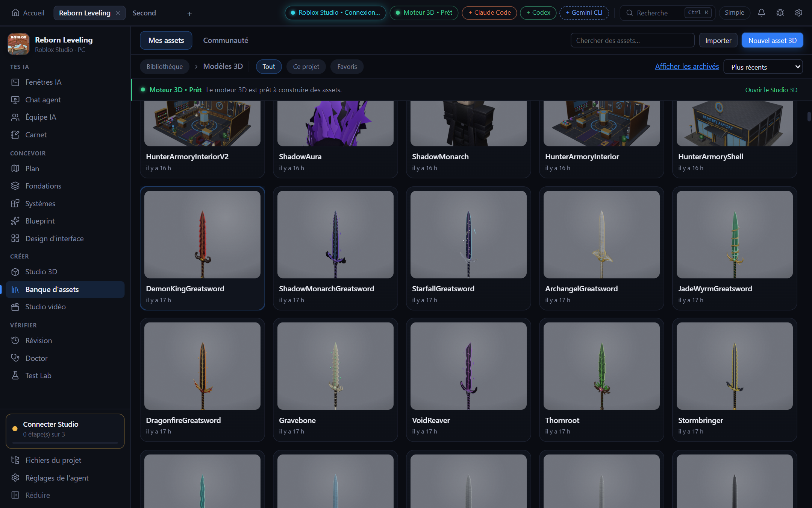
Task: Switch to Communauté tab
Action: coord(226,40)
